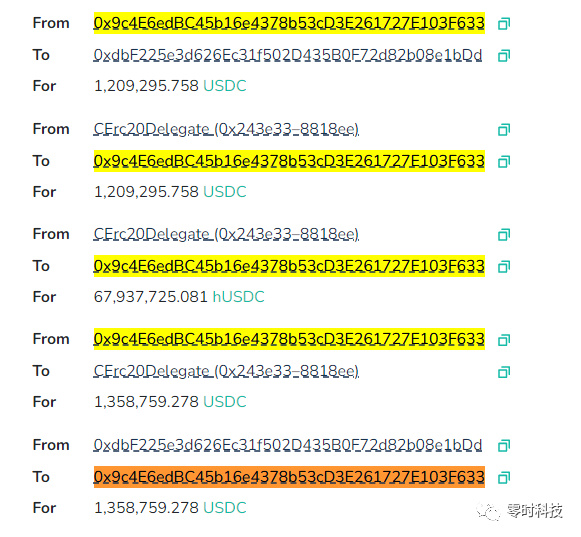Viewport: 581px width, 537px height.
Task: Copy CErc20Delegate From address in second transfer
Action: coord(504,130)
